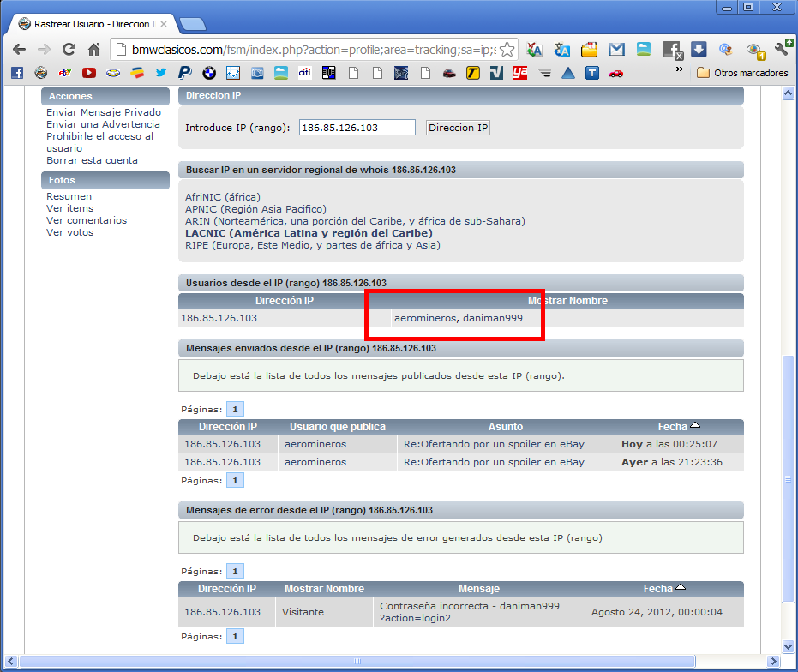Open the blue square T bookmark

click(592, 73)
